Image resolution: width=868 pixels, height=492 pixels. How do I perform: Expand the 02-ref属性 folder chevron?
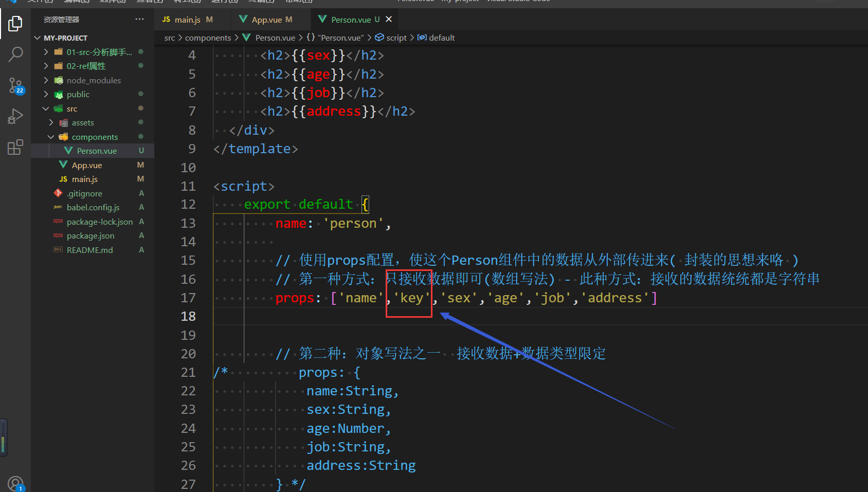pos(46,66)
